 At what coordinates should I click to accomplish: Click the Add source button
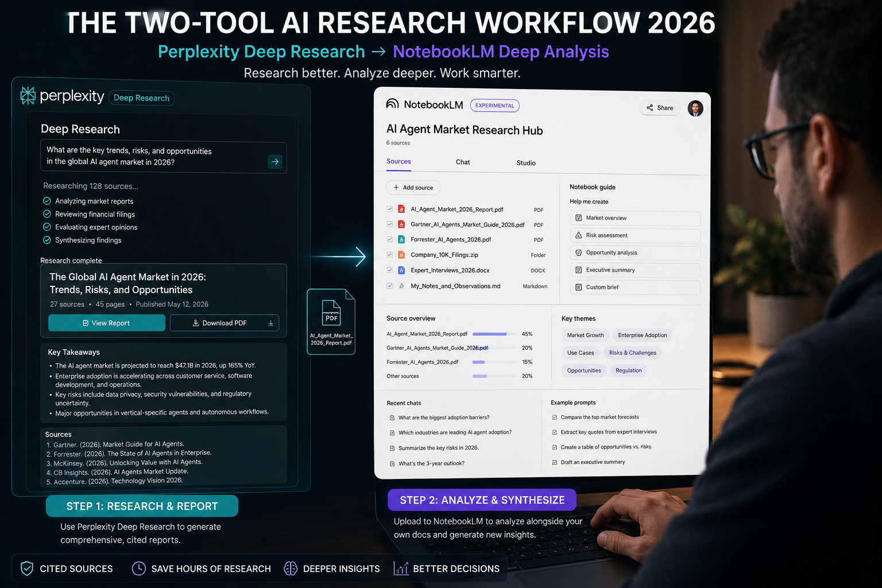413,188
